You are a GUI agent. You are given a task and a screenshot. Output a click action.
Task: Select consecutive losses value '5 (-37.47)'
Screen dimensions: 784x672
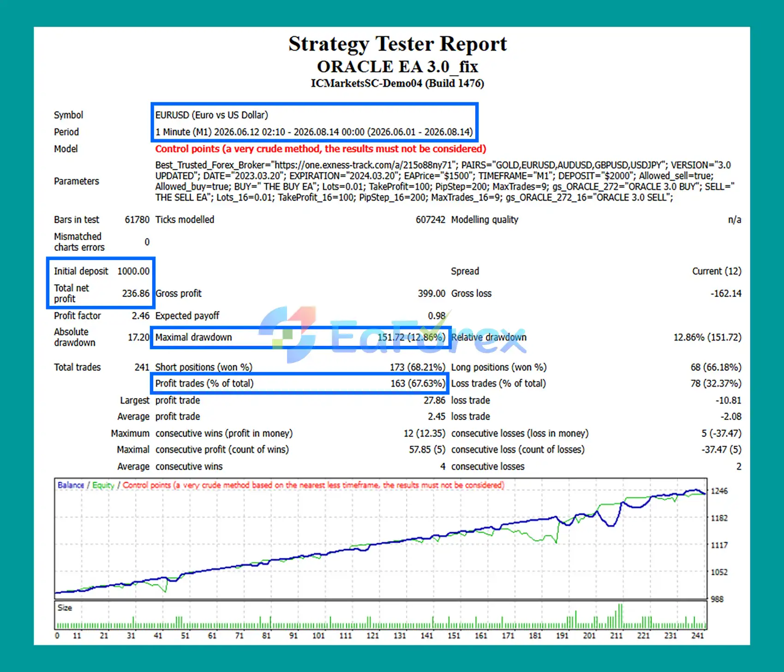[x=721, y=434]
